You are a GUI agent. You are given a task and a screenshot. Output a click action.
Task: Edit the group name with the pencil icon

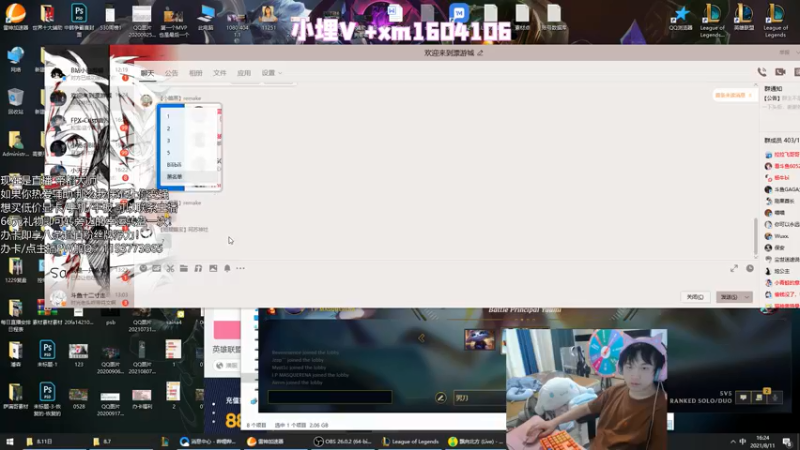tap(480, 53)
